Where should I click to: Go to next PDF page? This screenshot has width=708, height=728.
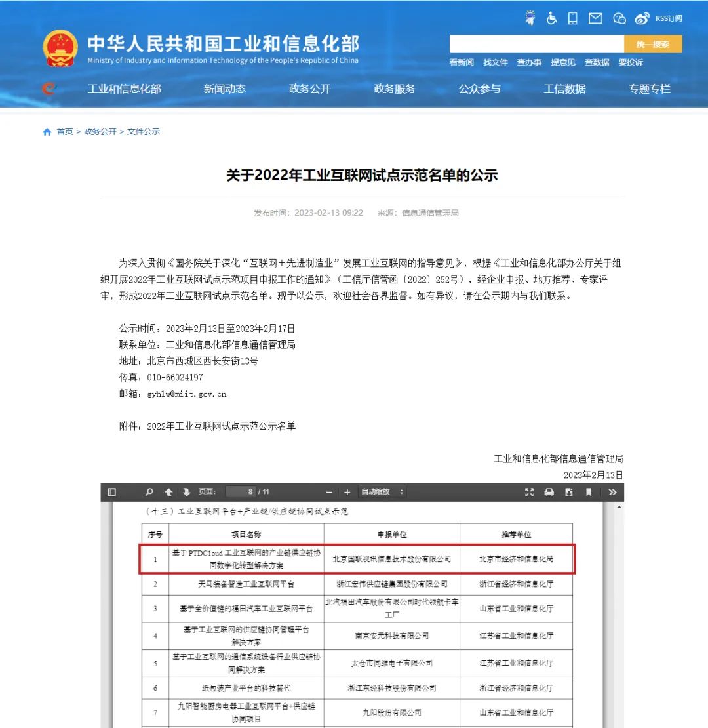click(186, 492)
